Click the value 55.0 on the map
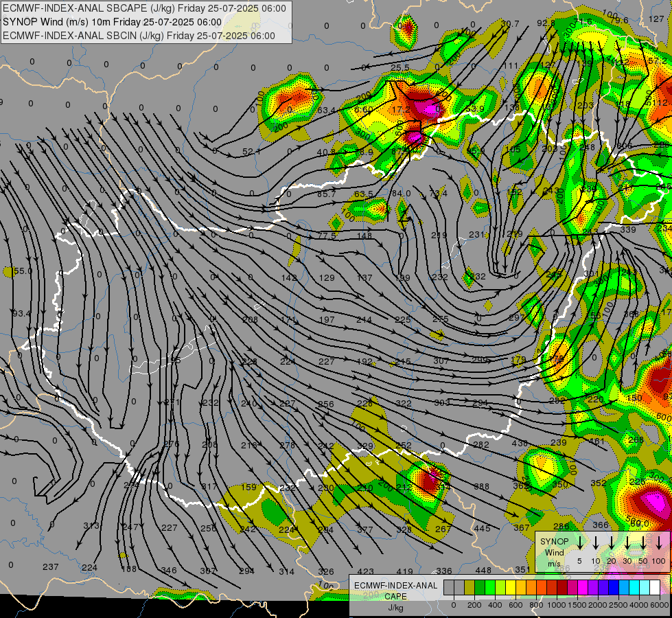Viewport: 672px width, 618px height. (x=23, y=271)
